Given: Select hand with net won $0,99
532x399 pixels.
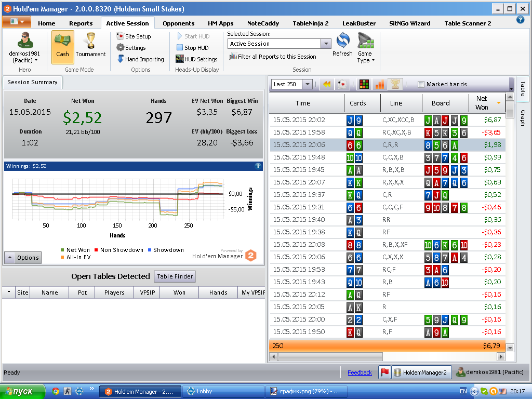Looking at the screenshot, I should point(388,157).
